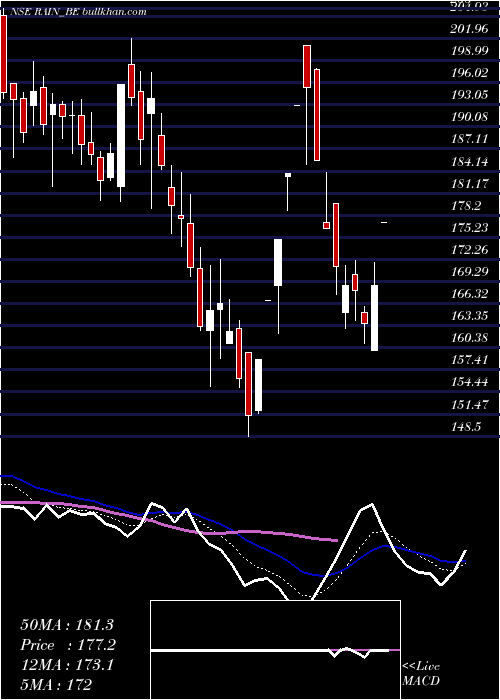Click the 148.5 price axis label
This screenshot has width=500, height=700.
coord(465,427)
